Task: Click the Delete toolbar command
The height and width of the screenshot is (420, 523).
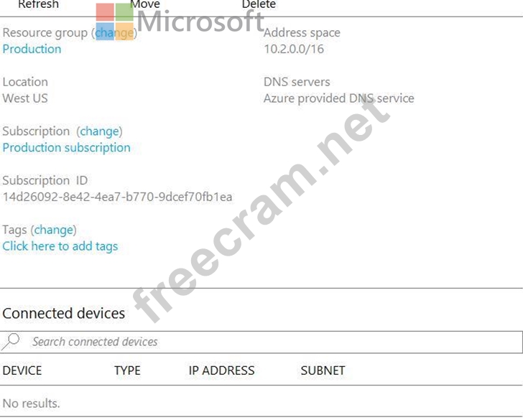Action: [259, 4]
